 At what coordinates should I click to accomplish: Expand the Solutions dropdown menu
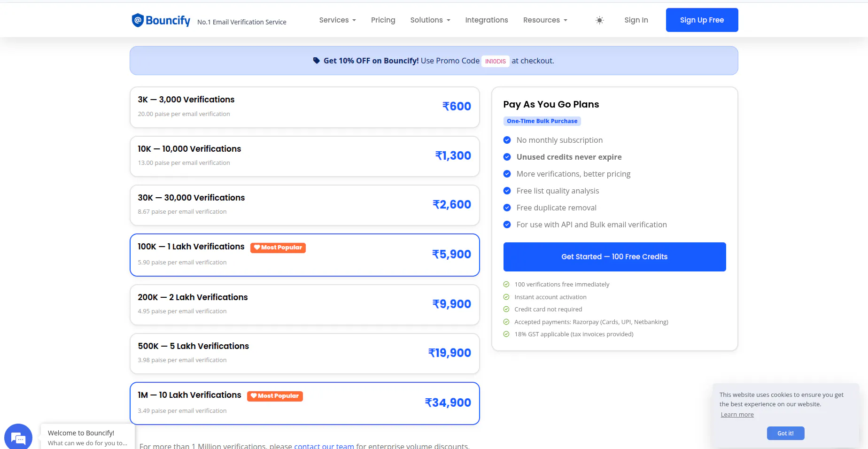(430, 20)
